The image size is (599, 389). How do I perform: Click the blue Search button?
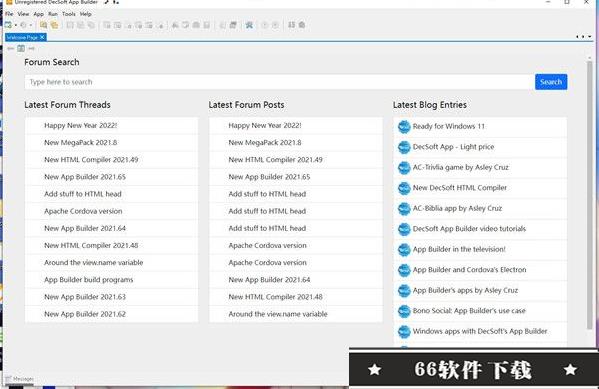click(x=551, y=82)
